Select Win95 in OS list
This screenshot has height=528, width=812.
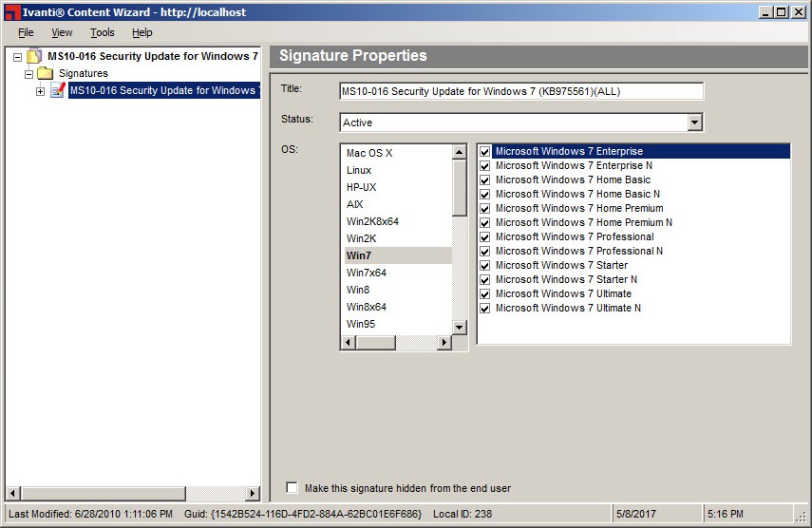pyautogui.click(x=397, y=324)
